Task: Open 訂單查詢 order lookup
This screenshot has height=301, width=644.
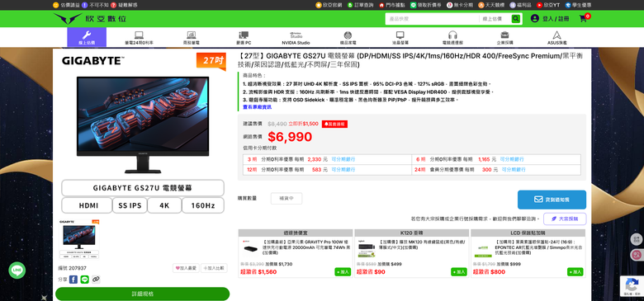Action: 360,5
